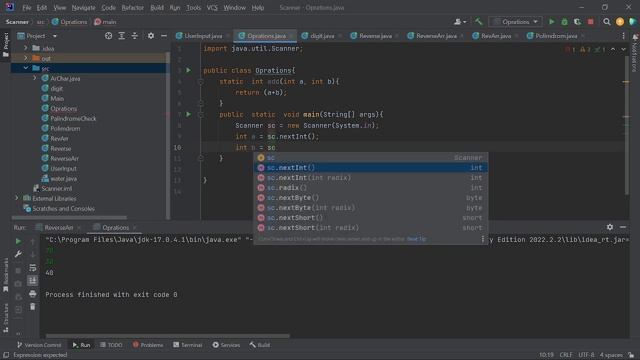Select opened file locate target icon
The image size is (640, 360).
point(108,36)
